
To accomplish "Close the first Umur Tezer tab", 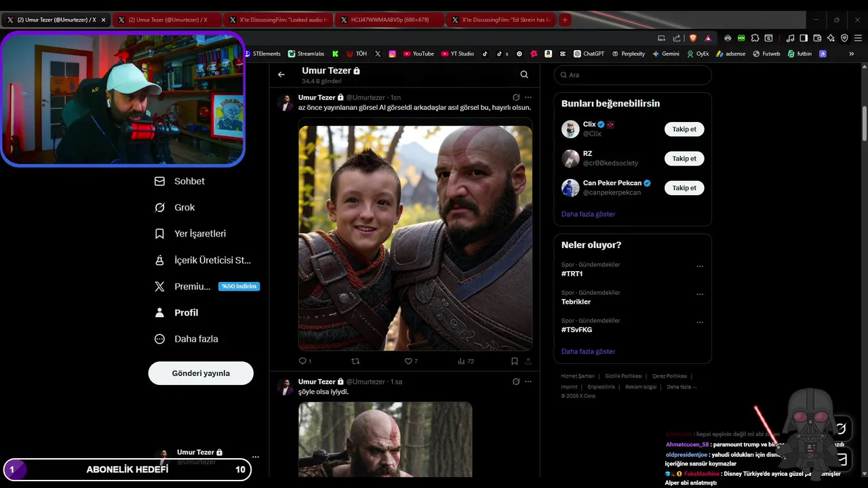I will tap(103, 20).
